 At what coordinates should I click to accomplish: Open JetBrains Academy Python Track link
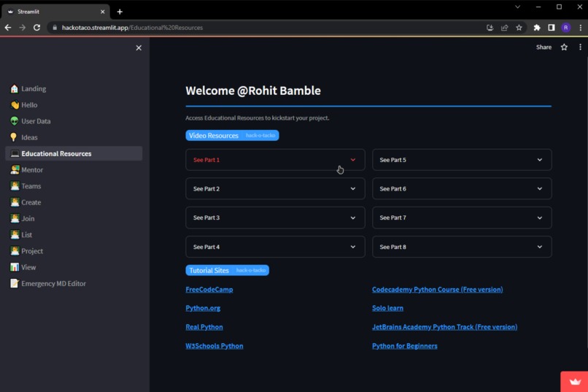[x=444, y=327]
